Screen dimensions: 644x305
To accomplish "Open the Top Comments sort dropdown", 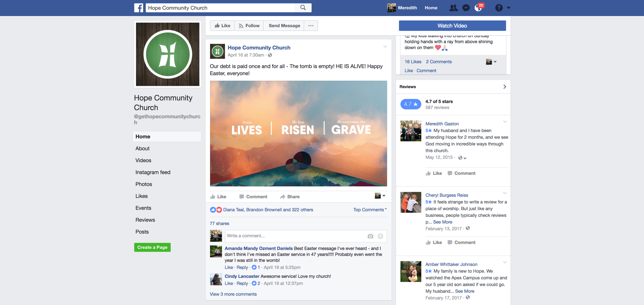I will 370,210.
